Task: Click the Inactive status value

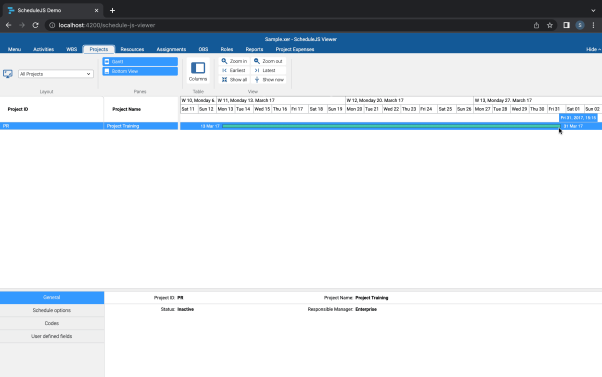Action: coord(185,309)
